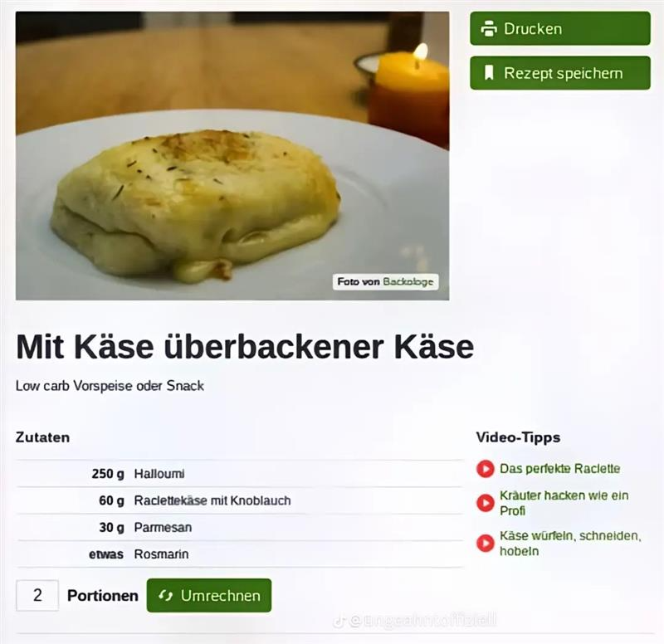Click the refresh arrows icon in Umrechnen
664x644 pixels.
pyautogui.click(x=165, y=596)
